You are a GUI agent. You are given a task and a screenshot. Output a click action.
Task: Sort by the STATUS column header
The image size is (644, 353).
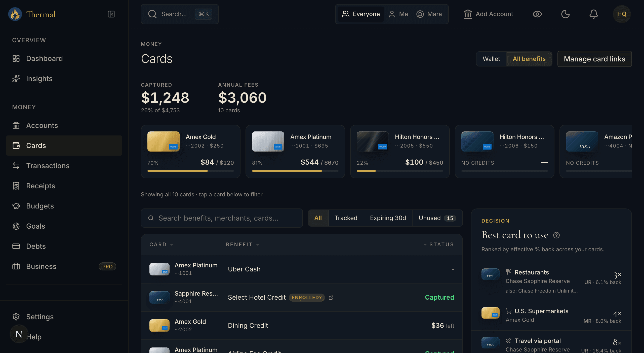click(439, 244)
